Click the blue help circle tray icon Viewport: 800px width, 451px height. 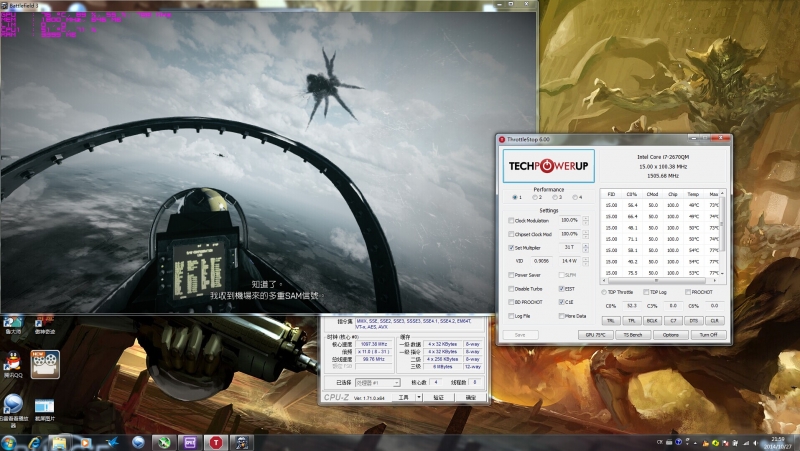click(679, 442)
